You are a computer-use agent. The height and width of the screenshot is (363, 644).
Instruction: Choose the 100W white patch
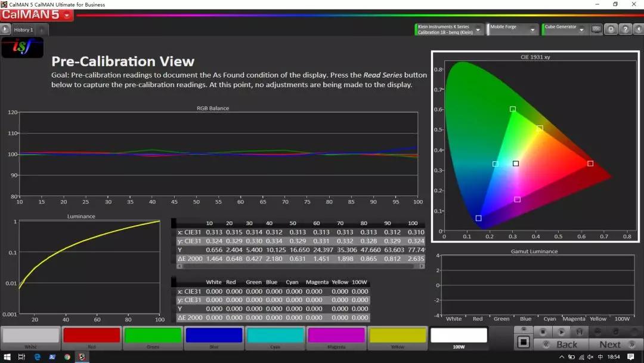point(458,337)
